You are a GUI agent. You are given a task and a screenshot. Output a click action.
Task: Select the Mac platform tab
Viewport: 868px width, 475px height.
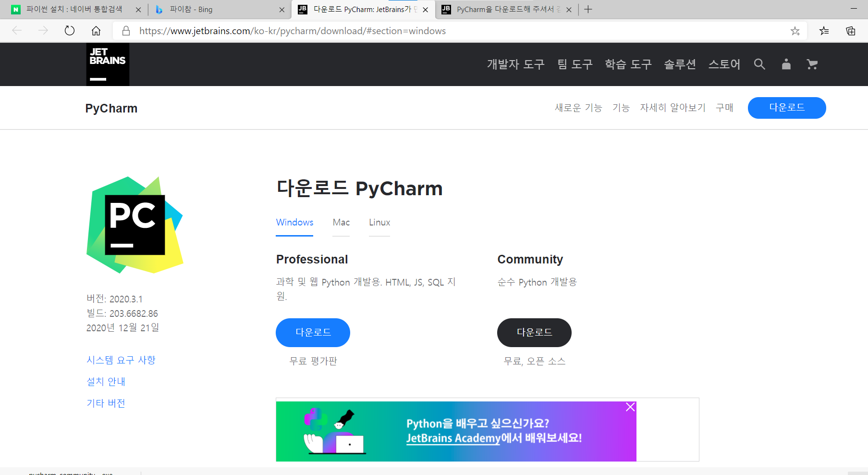341,223
